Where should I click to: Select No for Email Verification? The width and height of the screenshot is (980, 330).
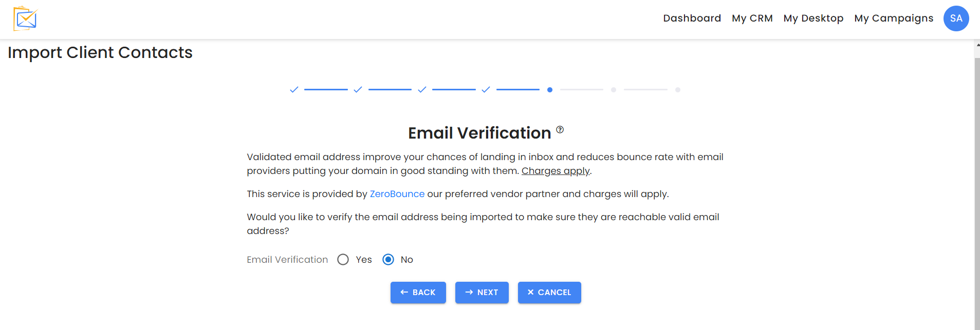click(x=389, y=260)
